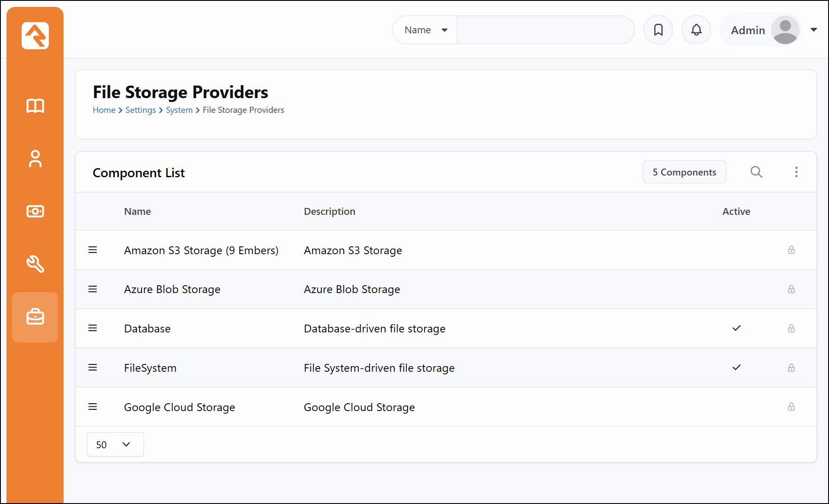Open the Name search filter dropdown
Screen dimensions: 829x504
coord(425,30)
